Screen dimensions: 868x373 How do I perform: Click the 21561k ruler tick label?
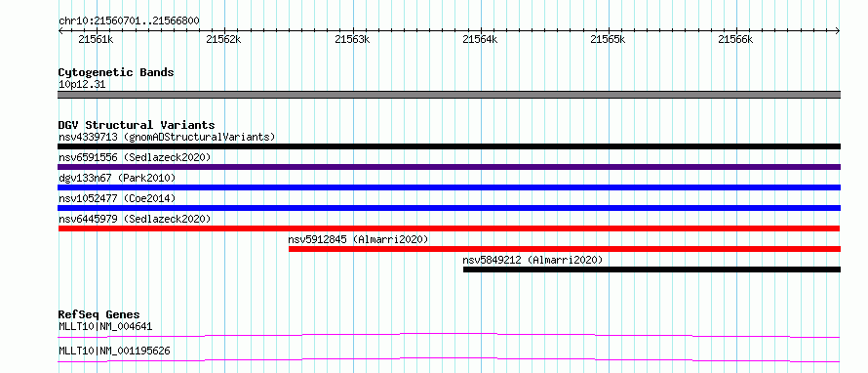pyautogui.click(x=97, y=39)
